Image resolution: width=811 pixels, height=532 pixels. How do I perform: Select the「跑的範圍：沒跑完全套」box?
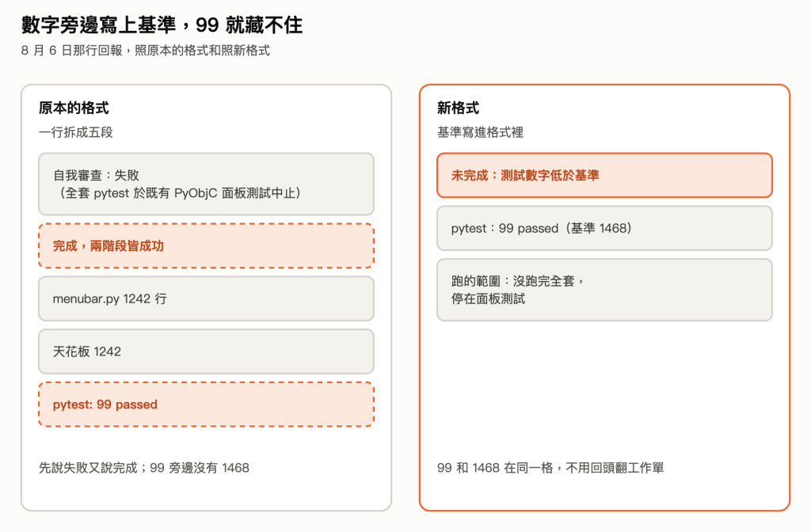(604, 290)
